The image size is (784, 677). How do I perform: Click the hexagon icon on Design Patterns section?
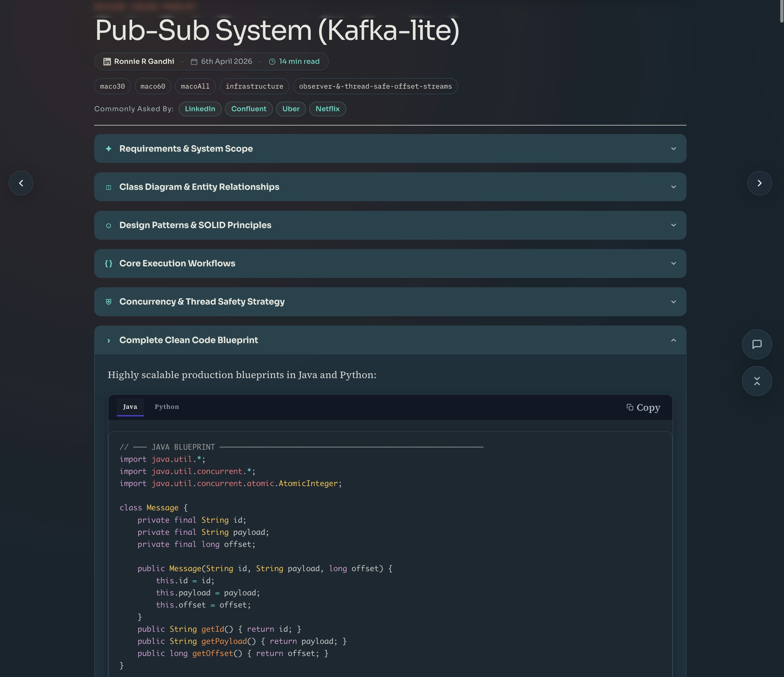[x=108, y=226]
